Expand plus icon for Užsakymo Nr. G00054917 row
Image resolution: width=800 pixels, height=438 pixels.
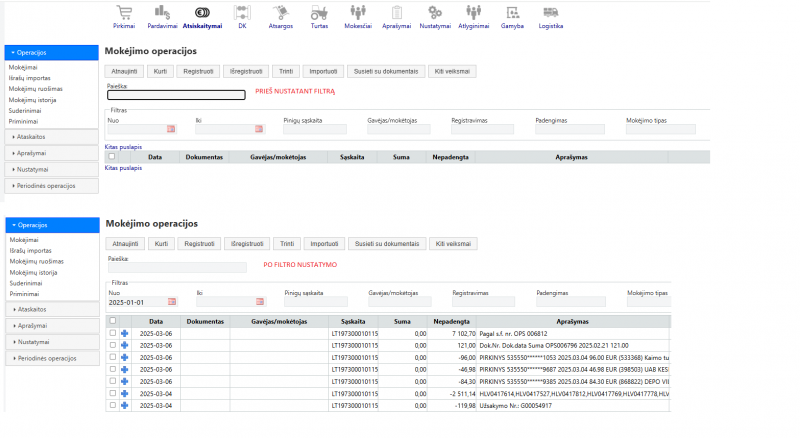pyautogui.click(x=124, y=405)
